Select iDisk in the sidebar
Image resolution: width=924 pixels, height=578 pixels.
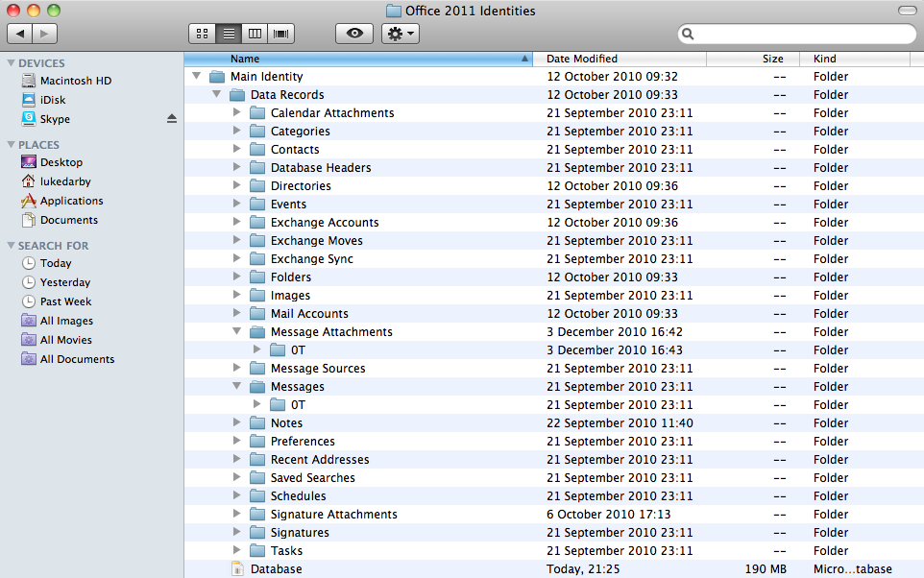[x=53, y=100]
